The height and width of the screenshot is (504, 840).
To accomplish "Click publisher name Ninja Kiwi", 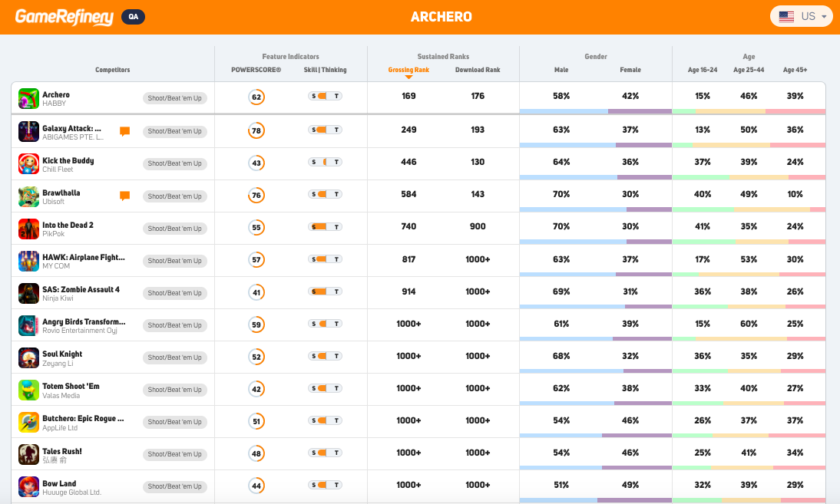I will (x=58, y=298).
